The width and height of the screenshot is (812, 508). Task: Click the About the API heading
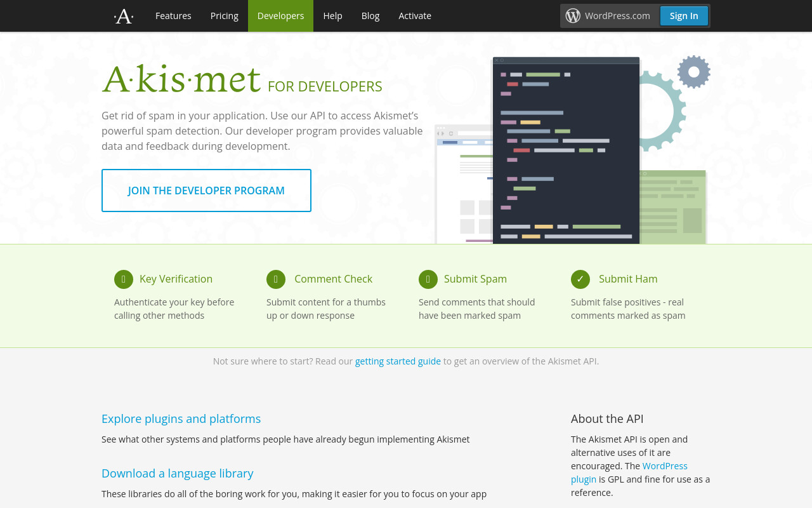(x=607, y=419)
